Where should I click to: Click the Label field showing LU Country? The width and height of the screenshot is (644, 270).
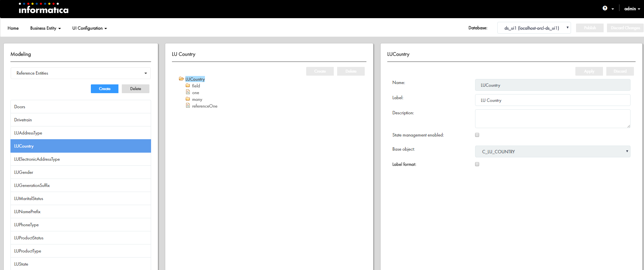pos(552,100)
